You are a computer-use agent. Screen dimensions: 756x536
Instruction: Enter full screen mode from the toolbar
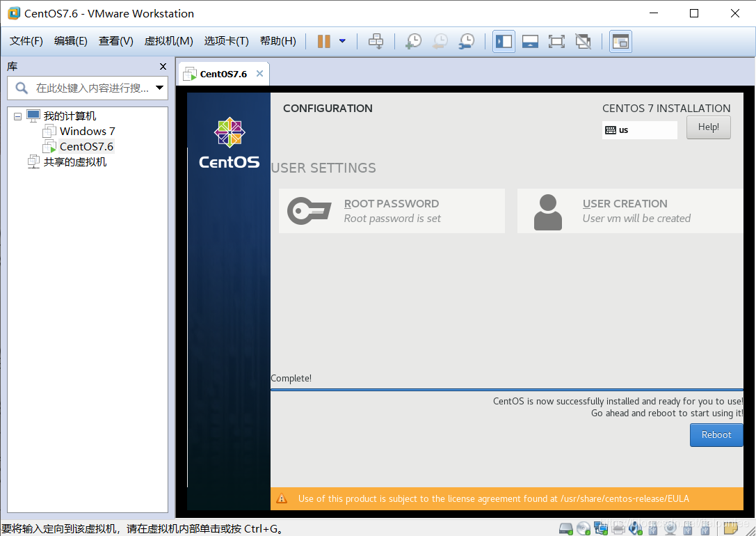click(x=556, y=41)
